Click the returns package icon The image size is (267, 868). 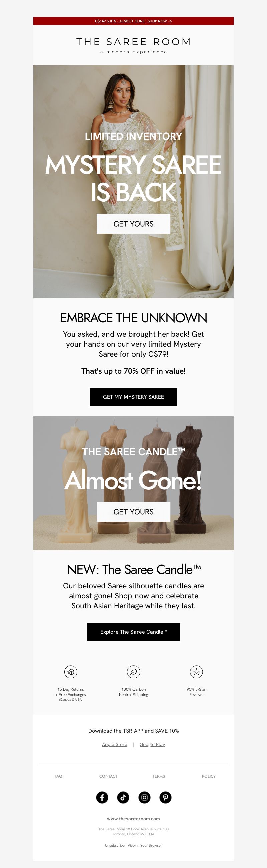(71, 672)
